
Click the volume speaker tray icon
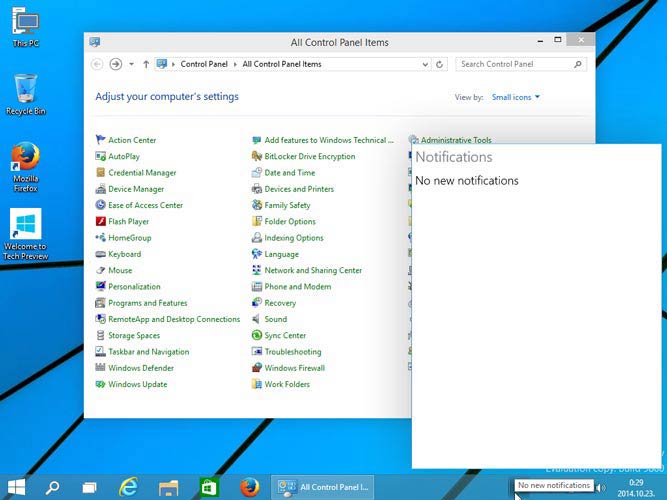pyautogui.click(x=601, y=488)
